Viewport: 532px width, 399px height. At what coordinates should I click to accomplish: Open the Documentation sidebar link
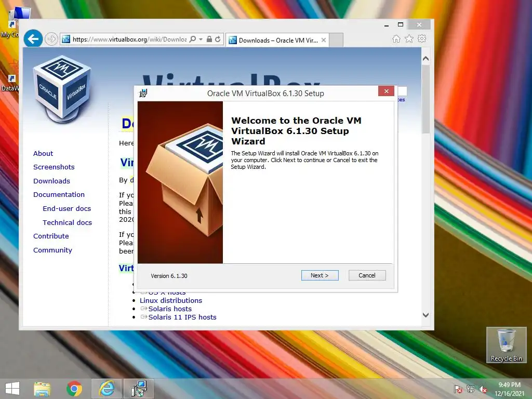pos(59,194)
